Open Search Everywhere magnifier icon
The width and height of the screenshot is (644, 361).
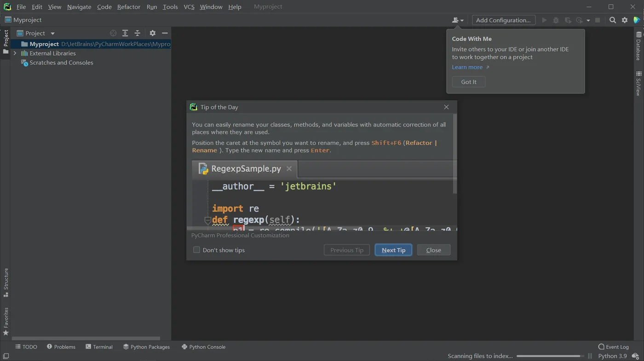coord(613,20)
